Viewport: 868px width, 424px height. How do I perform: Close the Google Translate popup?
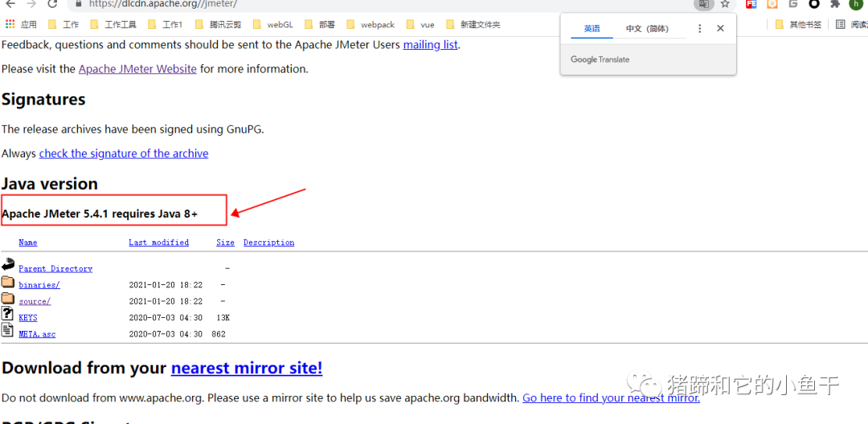pos(720,28)
